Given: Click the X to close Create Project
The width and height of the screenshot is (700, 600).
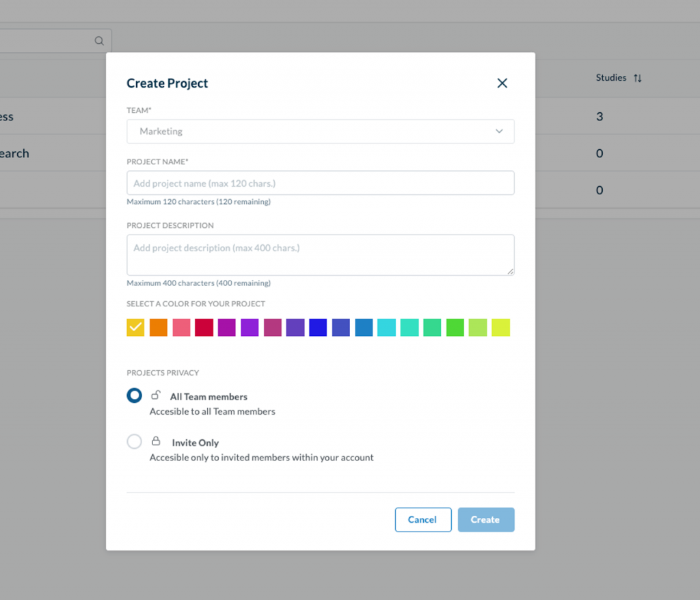Looking at the screenshot, I should pos(502,83).
